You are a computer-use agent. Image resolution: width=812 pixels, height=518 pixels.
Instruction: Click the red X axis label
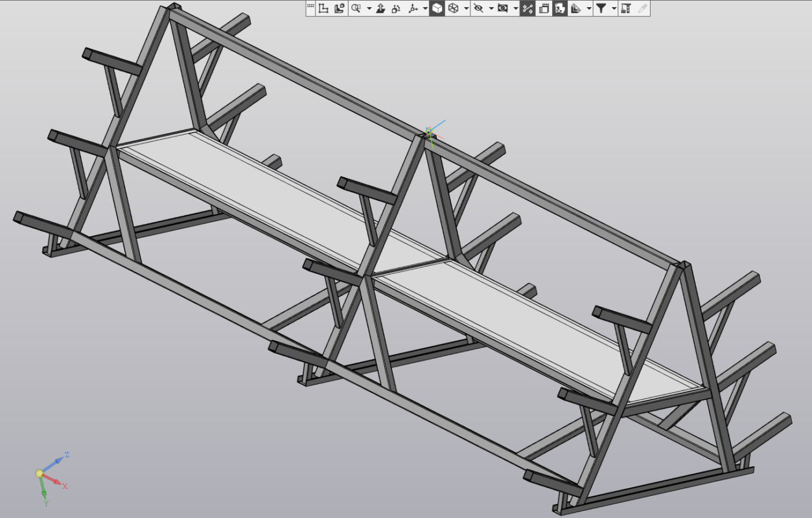(x=65, y=486)
